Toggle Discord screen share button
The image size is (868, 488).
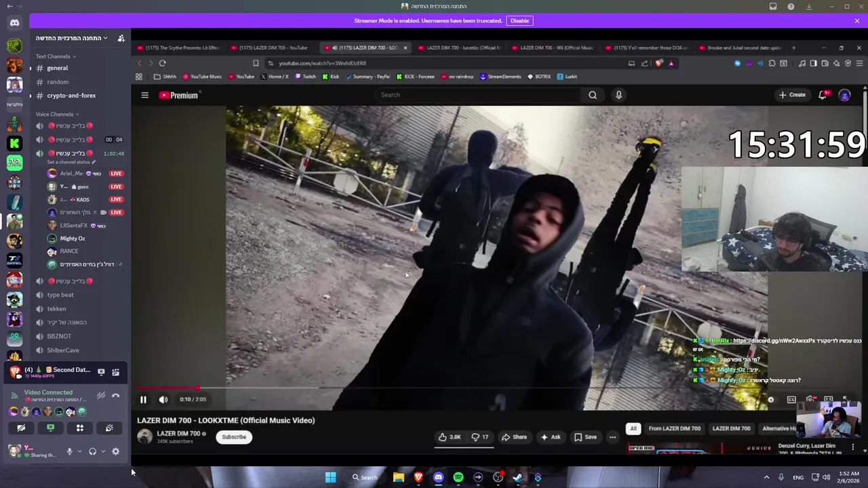coord(50,428)
